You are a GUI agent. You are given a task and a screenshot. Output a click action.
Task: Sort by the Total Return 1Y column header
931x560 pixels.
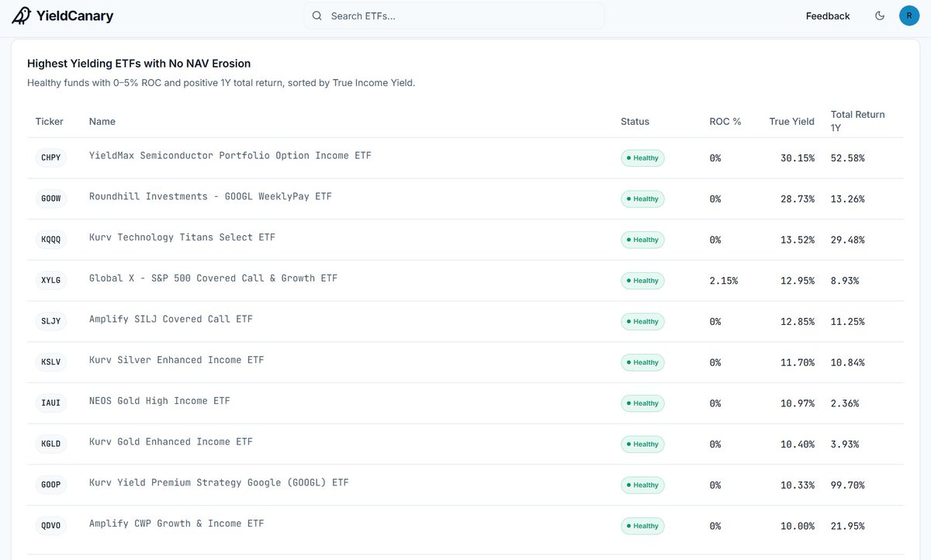point(857,121)
